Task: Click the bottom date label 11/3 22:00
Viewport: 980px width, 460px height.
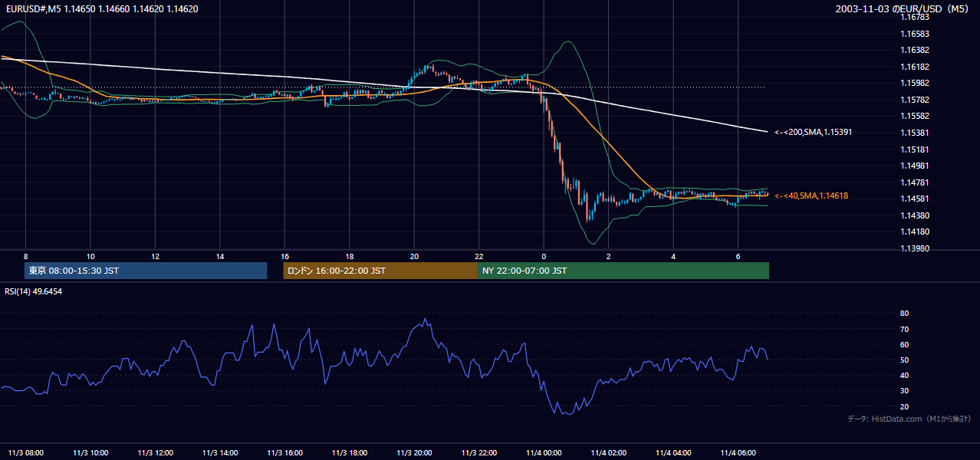Action: point(479,452)
